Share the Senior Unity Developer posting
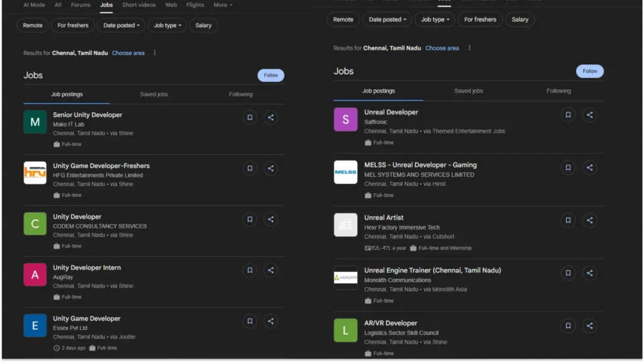This screenshot has width=644, height=362. [x=270, y=118]
